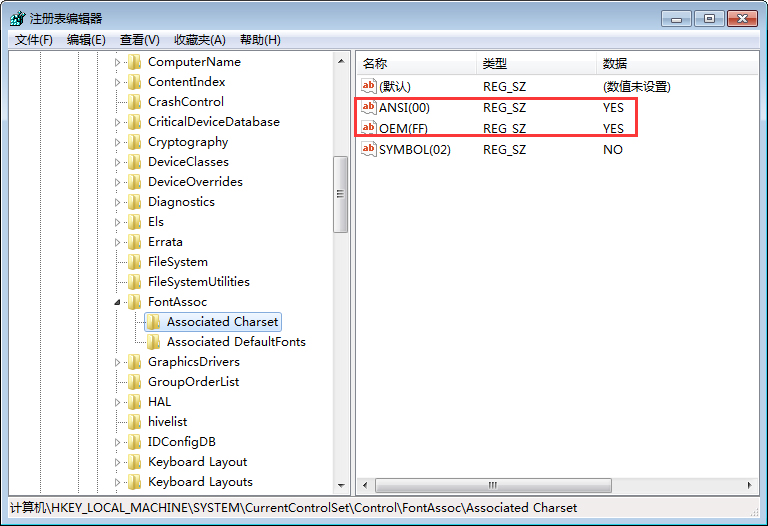Click the Registry Editor title bar icon
This screenshot has width=768, height=526.
pyautogui.click(x=18, y=18)
